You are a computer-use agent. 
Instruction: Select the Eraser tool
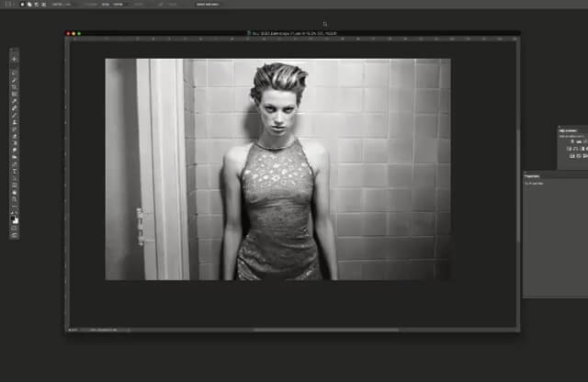point(15,136)
